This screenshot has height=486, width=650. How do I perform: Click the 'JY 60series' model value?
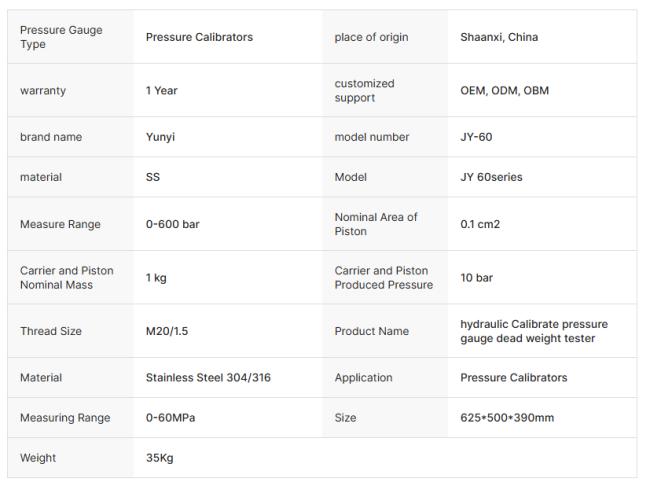[x=491, y=177]
